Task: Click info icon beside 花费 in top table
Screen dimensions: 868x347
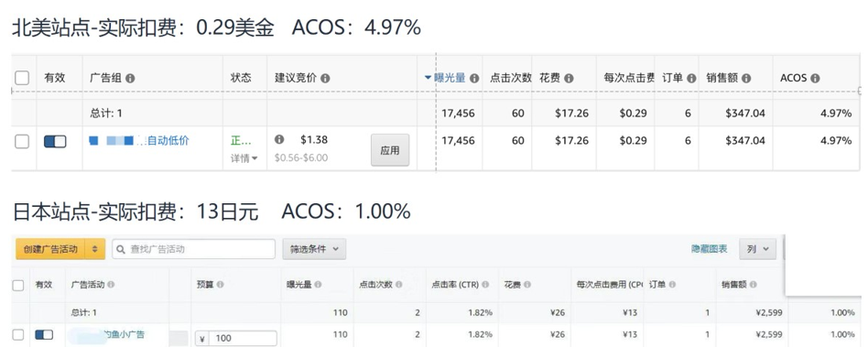Action: click(569, 79)
